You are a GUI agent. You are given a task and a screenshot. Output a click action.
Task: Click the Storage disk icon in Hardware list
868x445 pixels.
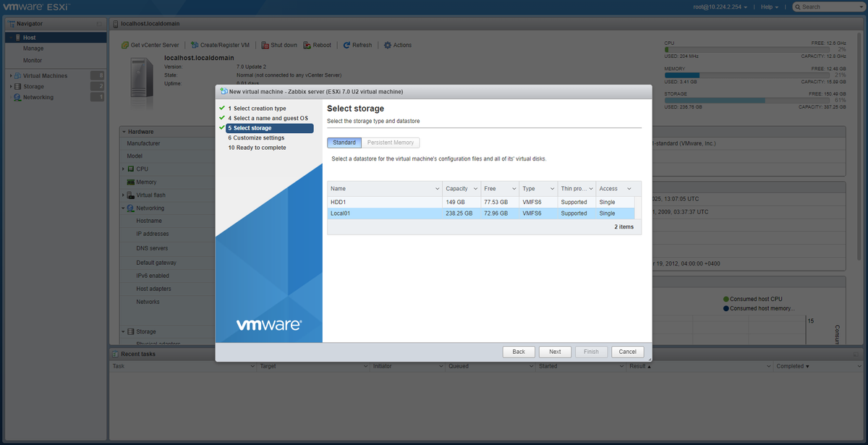tap(130, 331)
